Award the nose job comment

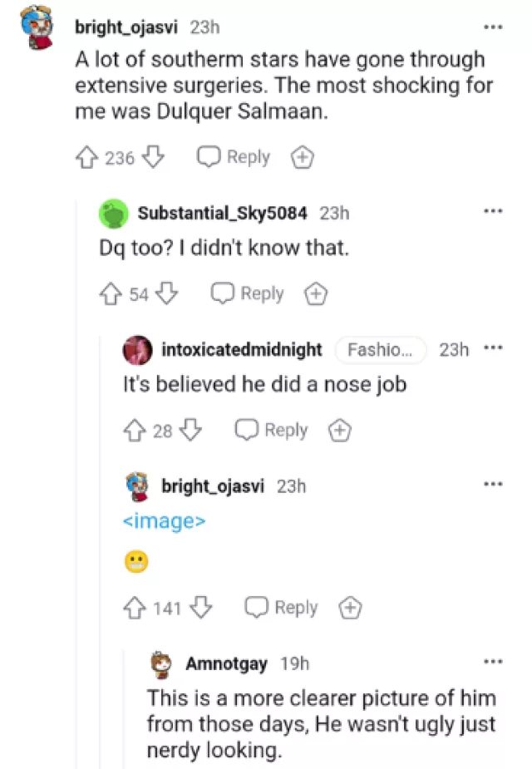tap(339, 430)
